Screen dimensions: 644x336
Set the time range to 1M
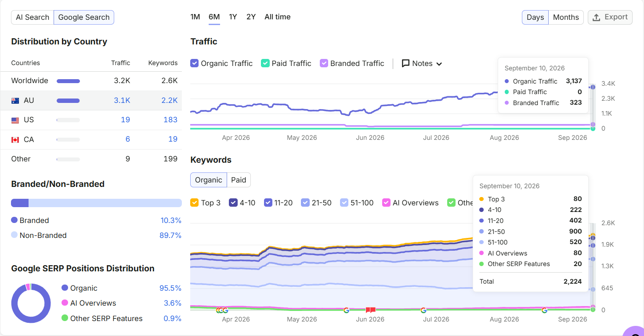pyautogui.click(x=195, y=17)
